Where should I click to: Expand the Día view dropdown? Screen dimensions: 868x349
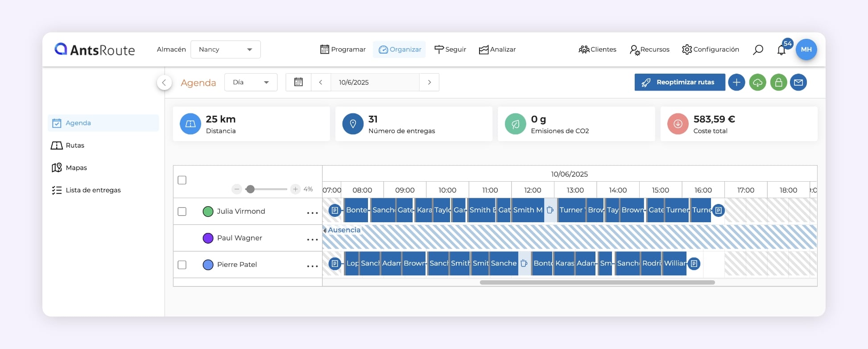pyautogui.click(x=251, y=83)
